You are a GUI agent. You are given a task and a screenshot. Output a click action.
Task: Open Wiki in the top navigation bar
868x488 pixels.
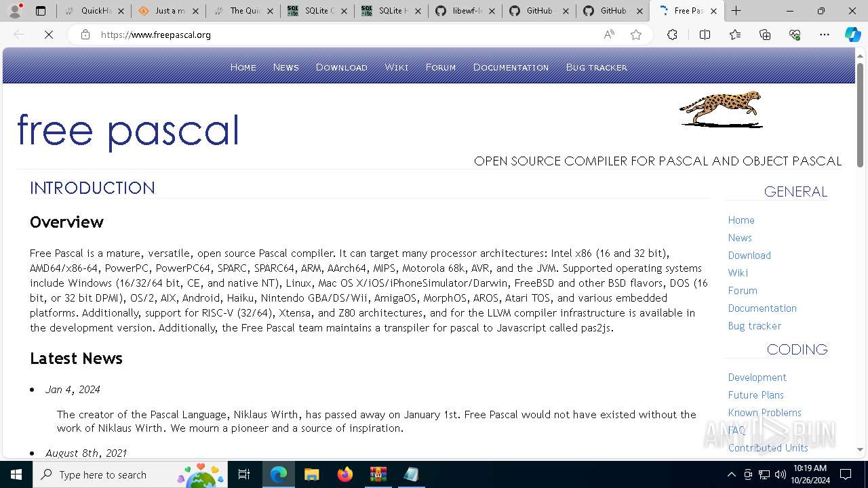click(x=397, y=67)
